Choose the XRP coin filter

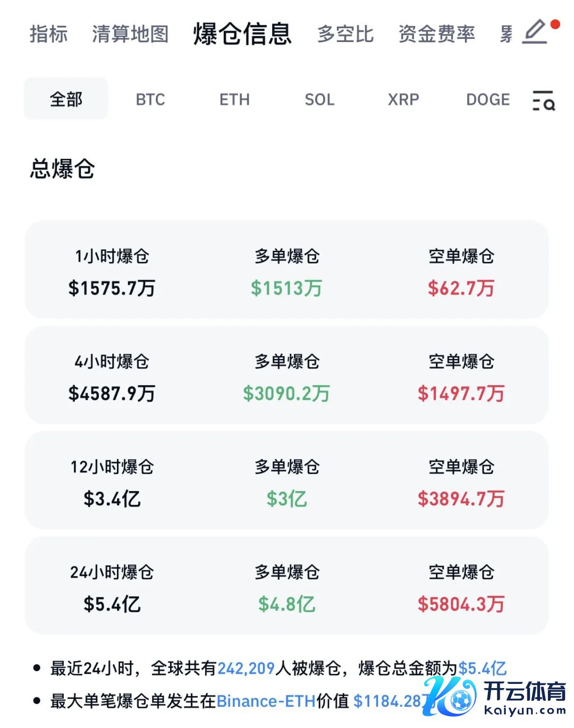[403, 99]
